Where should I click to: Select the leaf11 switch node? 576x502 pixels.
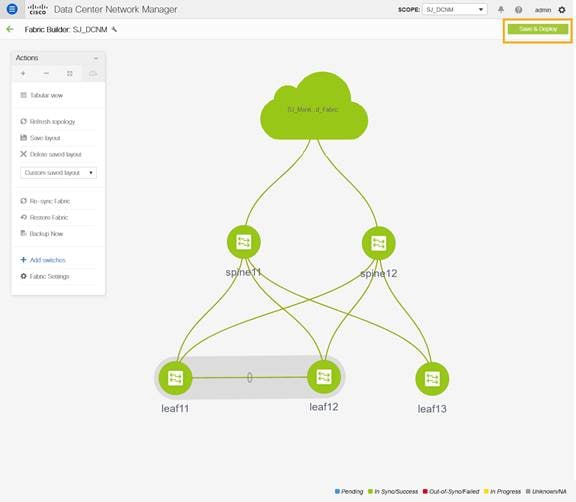click(x=175, y=378)
